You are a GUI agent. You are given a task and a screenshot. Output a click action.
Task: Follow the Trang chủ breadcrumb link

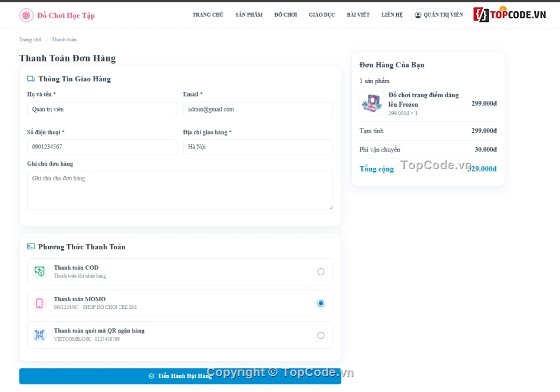click(30, 39)
